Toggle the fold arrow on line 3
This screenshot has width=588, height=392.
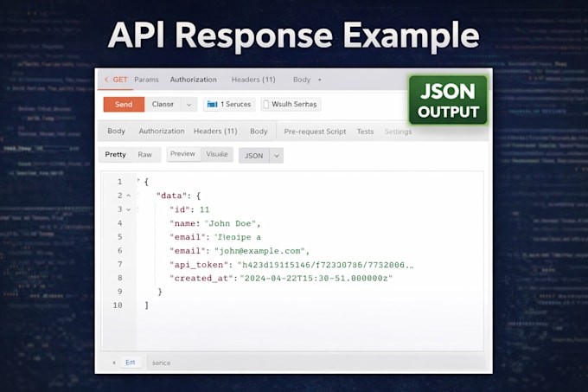coord(129,209)
